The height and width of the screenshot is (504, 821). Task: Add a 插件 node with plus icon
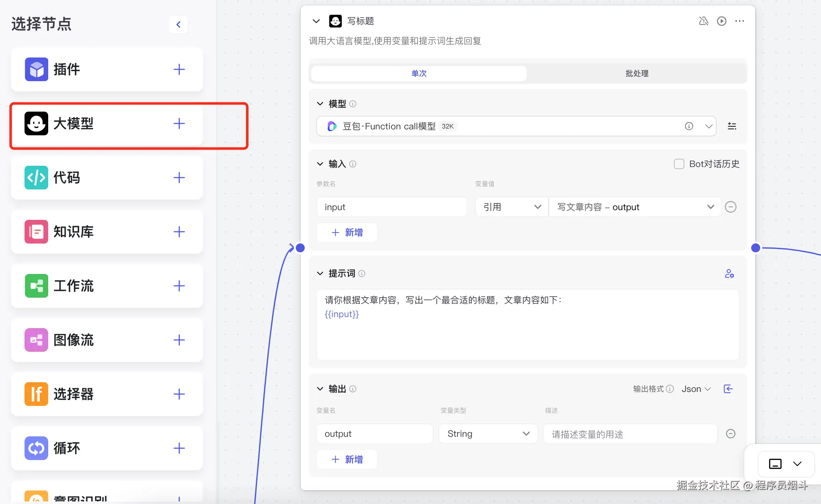pos(179,69)
